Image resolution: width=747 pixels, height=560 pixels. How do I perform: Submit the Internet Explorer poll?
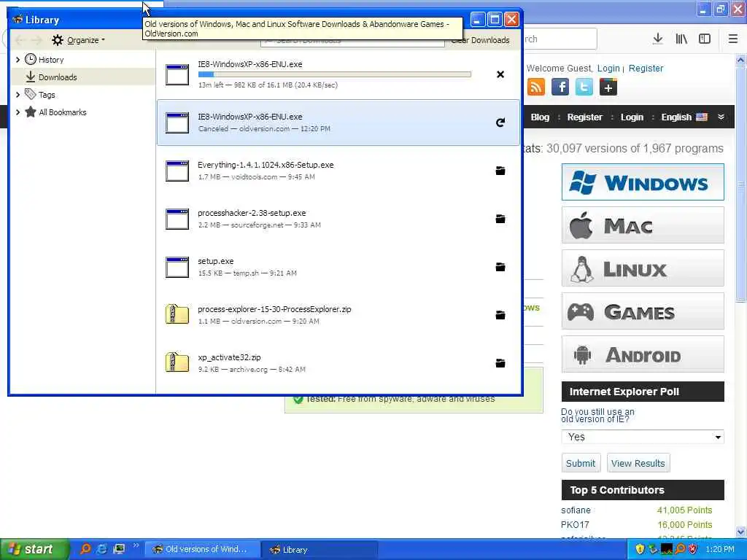pos(581,463)
